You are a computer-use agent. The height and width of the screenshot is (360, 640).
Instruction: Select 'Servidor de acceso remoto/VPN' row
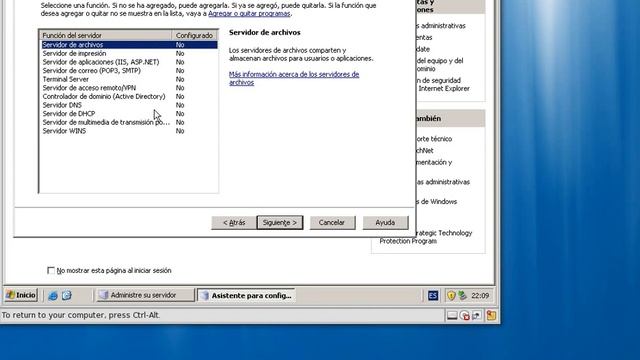129,88
